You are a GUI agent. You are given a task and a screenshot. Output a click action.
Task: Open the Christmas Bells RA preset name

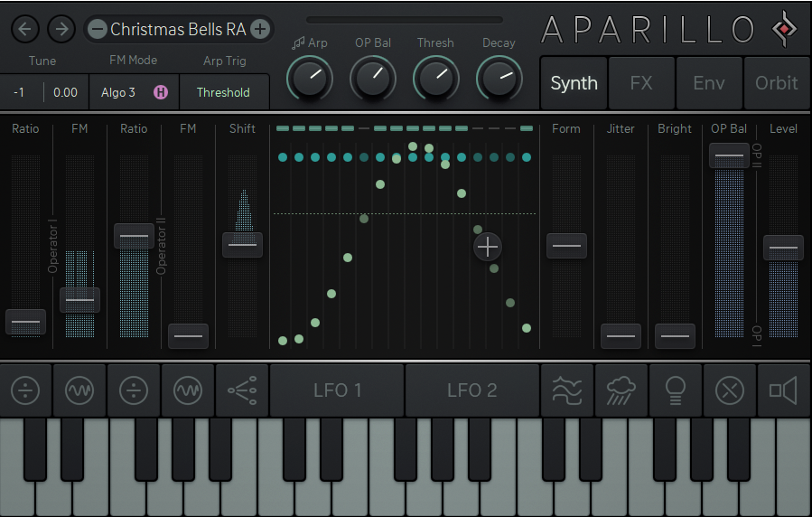[178, 29]
